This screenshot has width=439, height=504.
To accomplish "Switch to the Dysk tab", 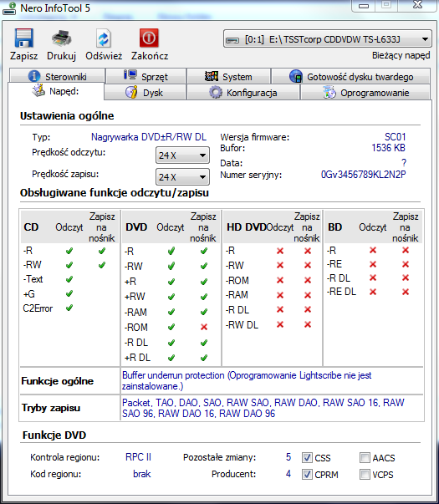I will coord(145,93).
